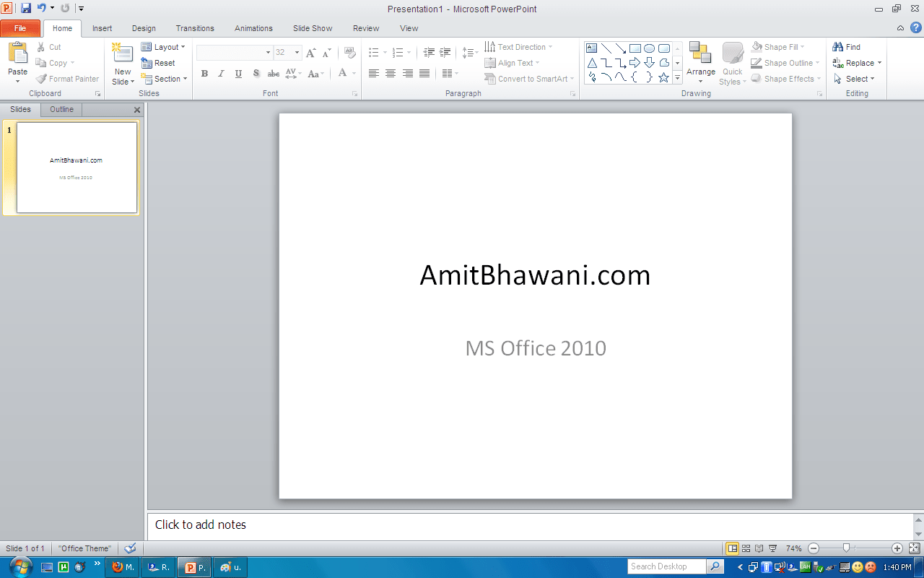Increase font size with grow icon
This screenshot has height=578, width=924.
310,53
